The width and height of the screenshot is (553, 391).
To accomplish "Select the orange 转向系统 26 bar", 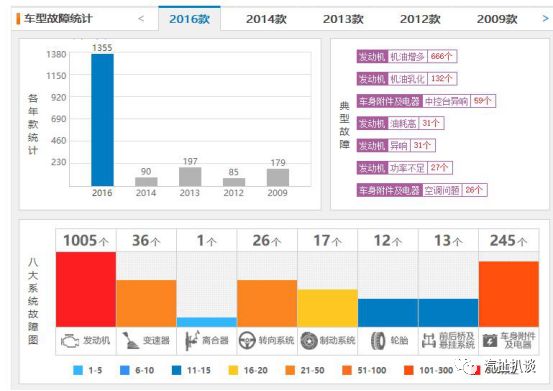I will tap(267, 303).
